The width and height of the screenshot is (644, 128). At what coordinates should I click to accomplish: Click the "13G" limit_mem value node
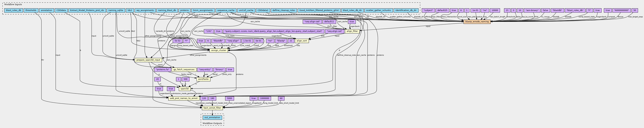pos(209,31)
